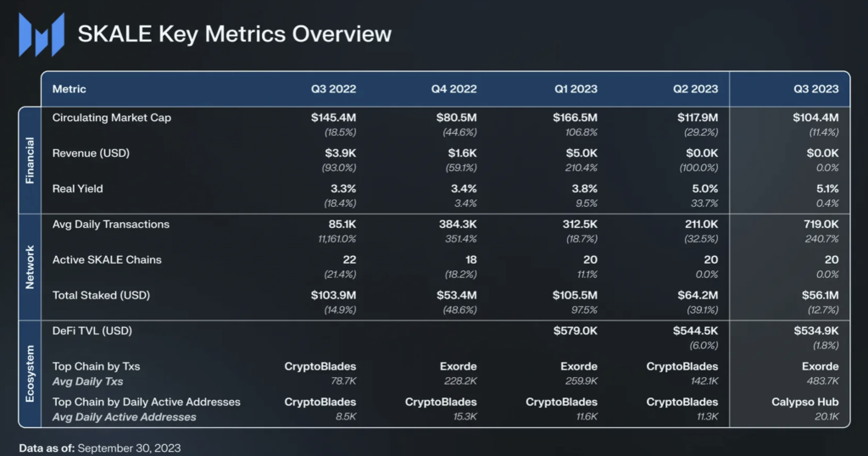Select the 5.1% real yield value

827,189
